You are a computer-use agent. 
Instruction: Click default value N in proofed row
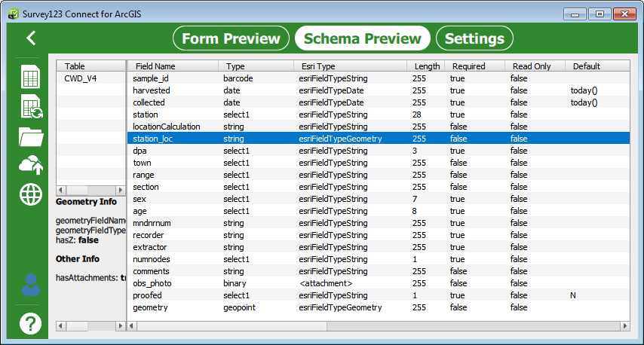(x=573, y=295)
